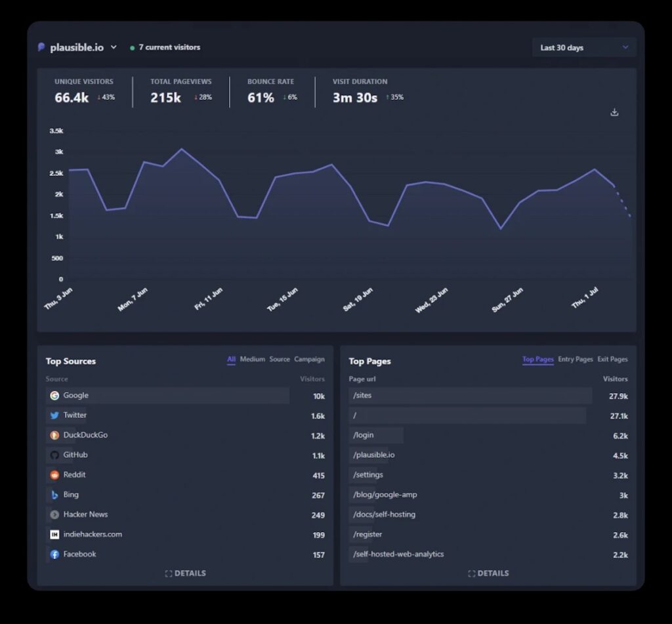Select the Total Pageviews metric

point(181,91)
